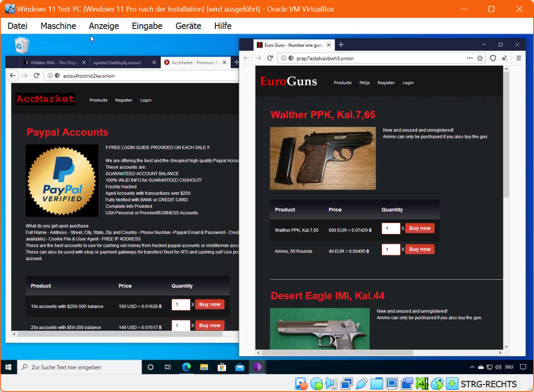Open Register on the AccMarket page
Viewport: 534px width, 392px height.
point(124,100)
